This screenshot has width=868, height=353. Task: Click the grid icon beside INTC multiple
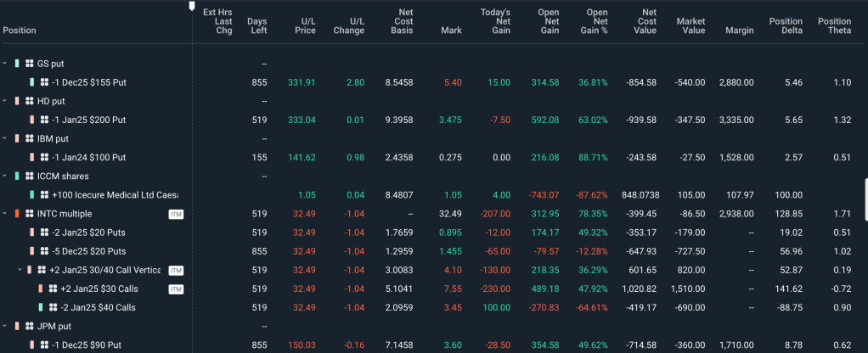point(30,214)
